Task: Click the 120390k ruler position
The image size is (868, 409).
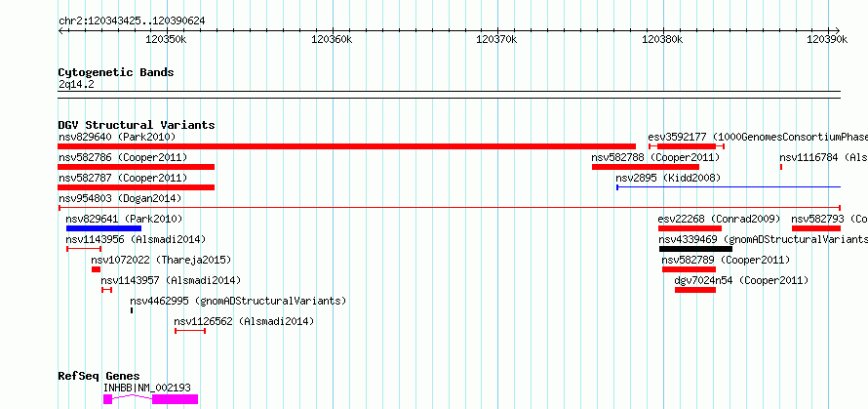Action: click(827, 39)
